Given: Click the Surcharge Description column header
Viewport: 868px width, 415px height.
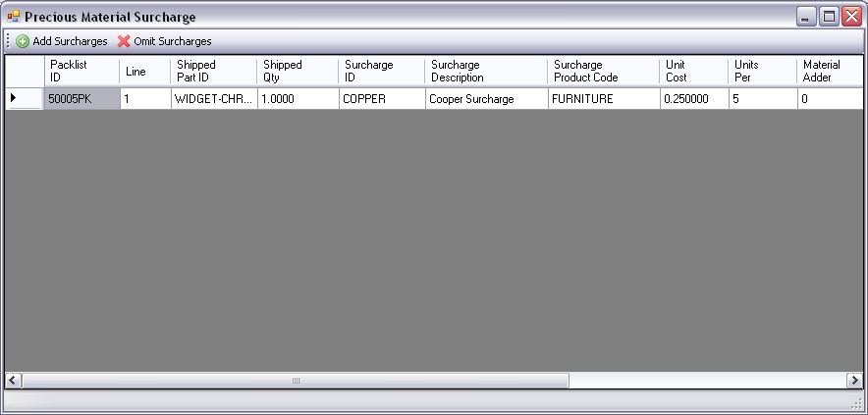Looking at the screenshot, I should [486, 71].
